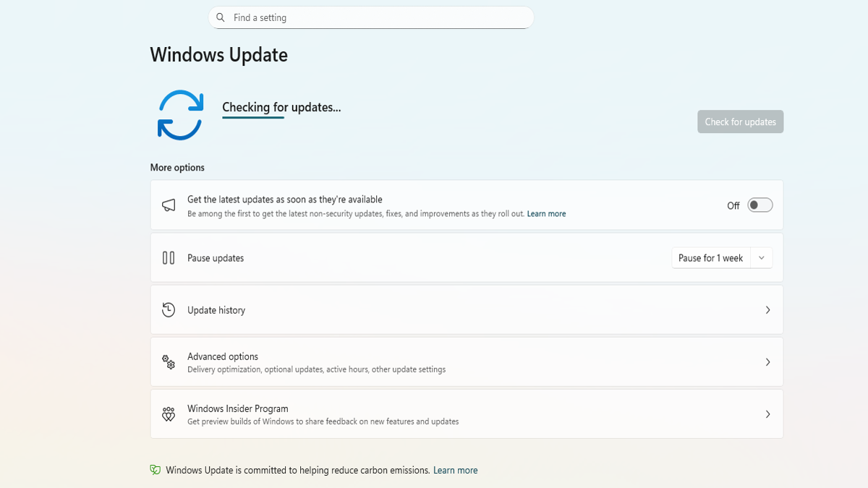868x488 pixels.
Task: Click the Off label beside the toggle
Action: [x=733, y=206]
